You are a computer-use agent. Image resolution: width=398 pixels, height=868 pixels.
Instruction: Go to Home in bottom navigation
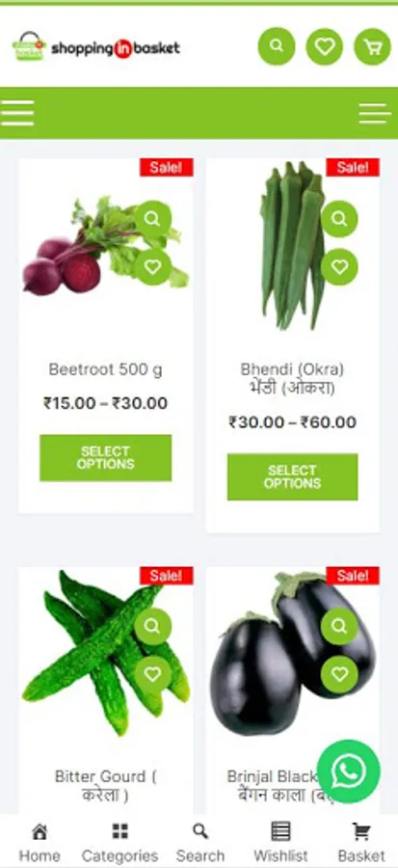(x=40, y=843)
